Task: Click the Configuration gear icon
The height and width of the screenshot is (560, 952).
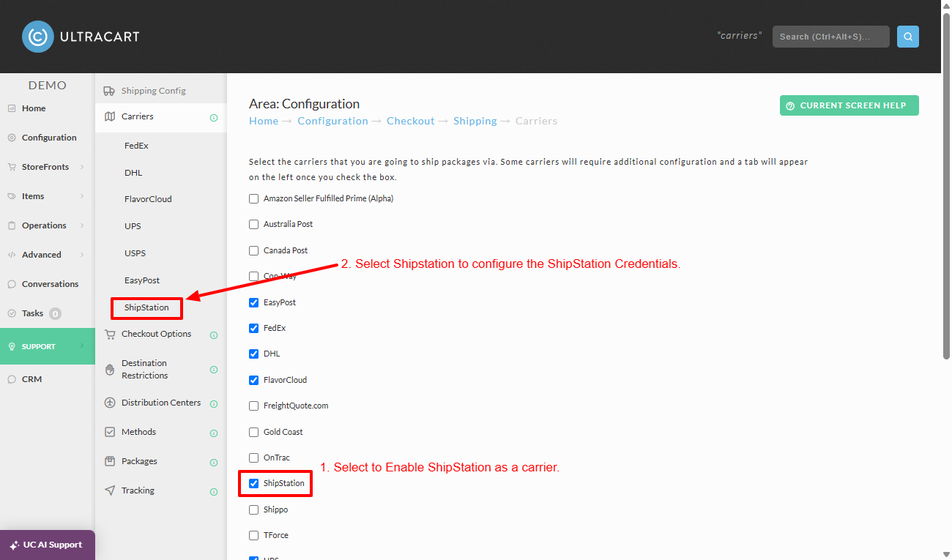Action: click(12, 138)
